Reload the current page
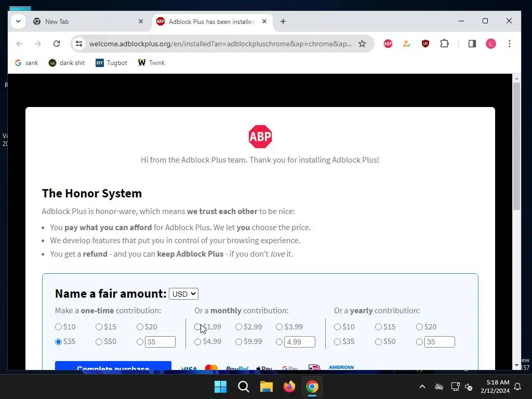The height and width of the screenshot is (399, 532). click(57, 44)
